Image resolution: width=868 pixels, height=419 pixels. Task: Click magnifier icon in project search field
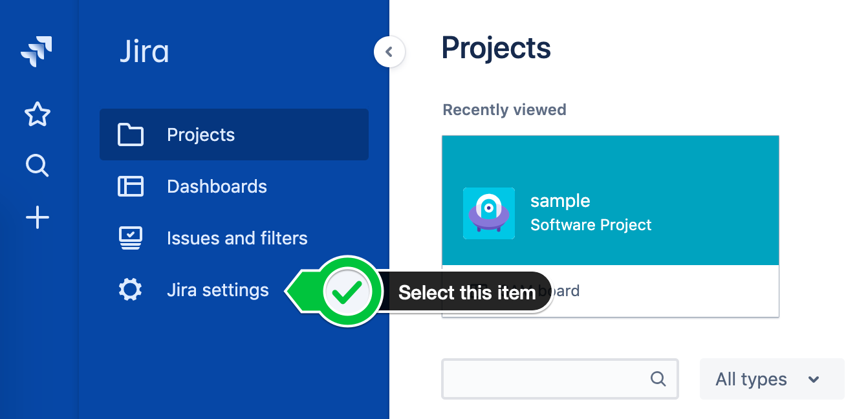pyautogui.click(x=658, y=379)
